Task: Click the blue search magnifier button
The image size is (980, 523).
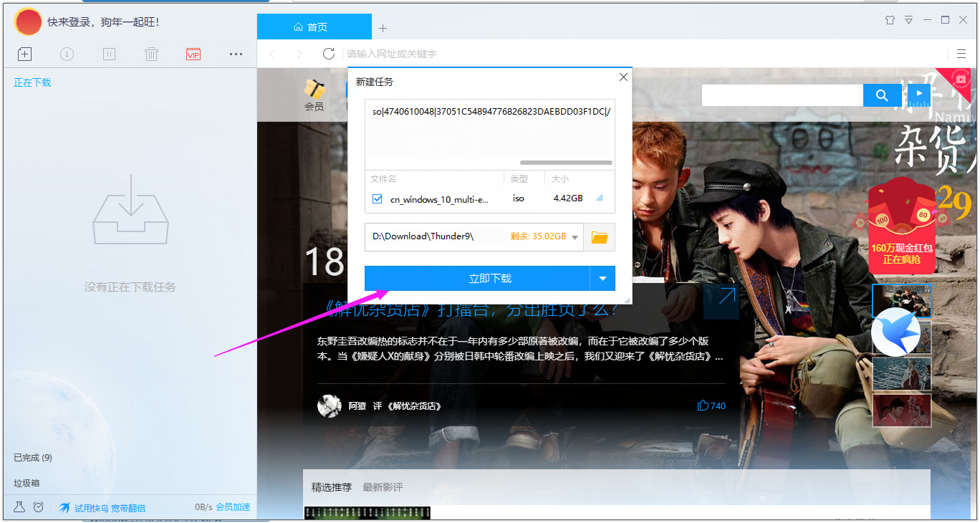Action: [x=882, y=95]
